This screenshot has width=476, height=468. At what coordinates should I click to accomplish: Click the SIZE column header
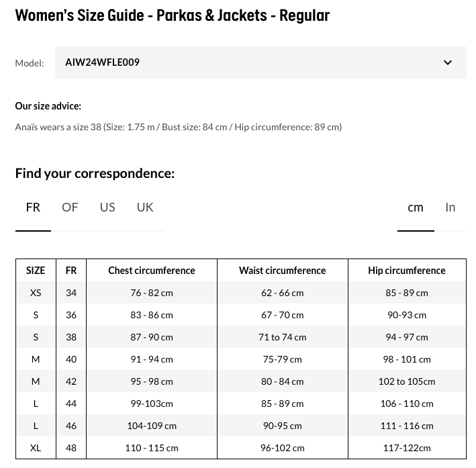pyautogui.click(x=36, y=271)
